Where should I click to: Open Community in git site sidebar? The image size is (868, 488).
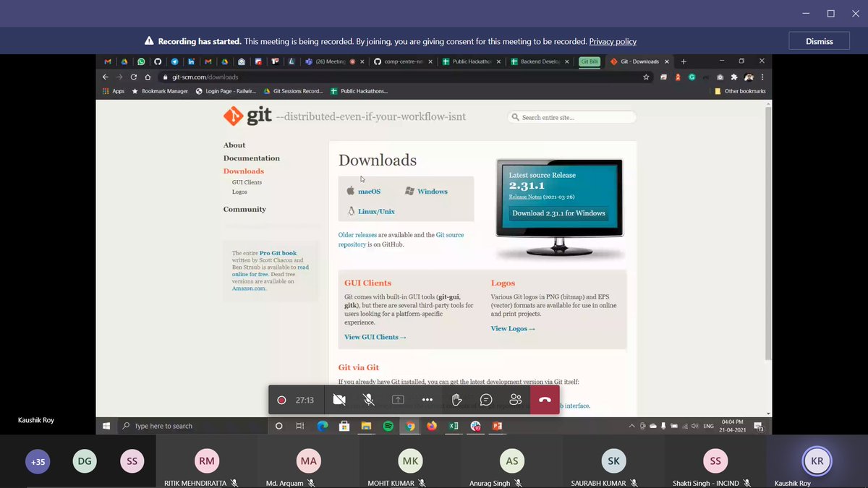coord(244,210)
